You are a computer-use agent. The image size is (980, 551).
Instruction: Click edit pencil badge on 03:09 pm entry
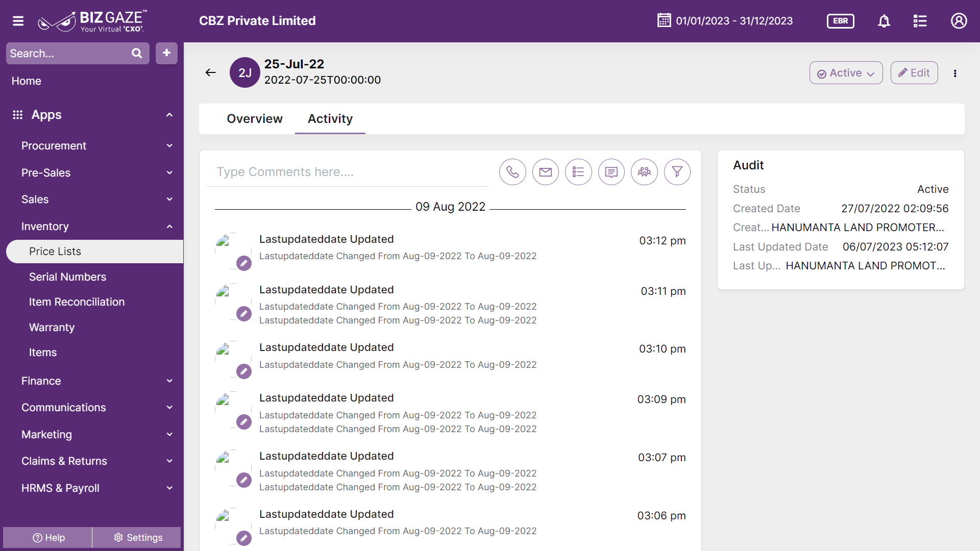[244, 422]
